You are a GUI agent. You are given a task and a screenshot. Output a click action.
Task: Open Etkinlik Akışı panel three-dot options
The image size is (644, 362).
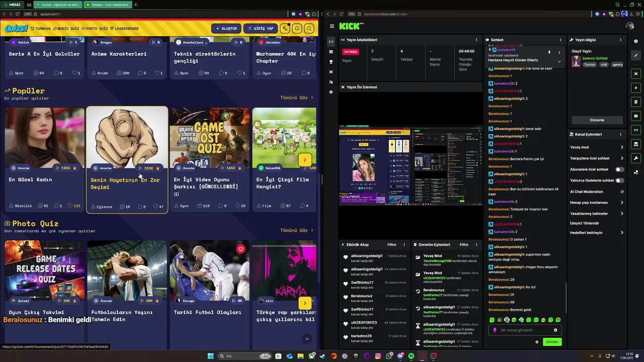[x=404, y=245]
